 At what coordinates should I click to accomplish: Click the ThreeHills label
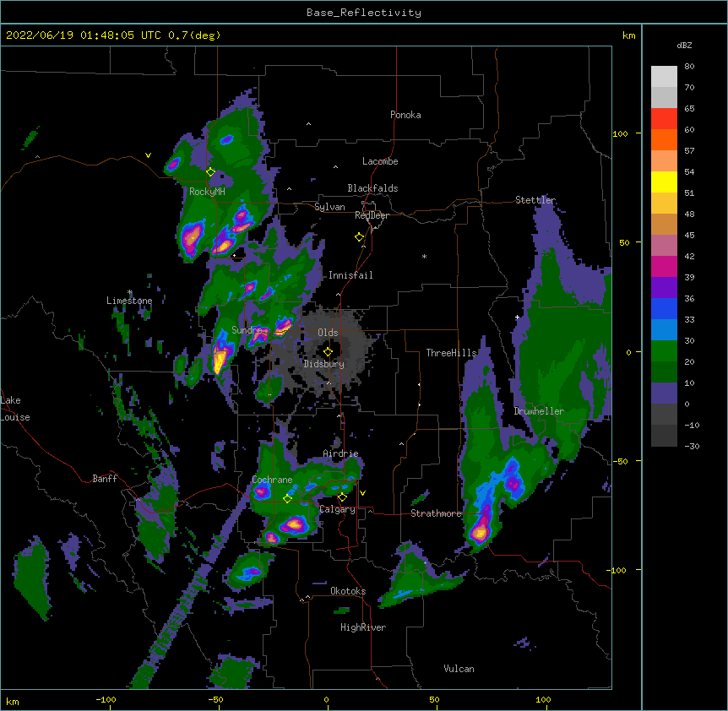pyautogui.click(x=451, y=353)
